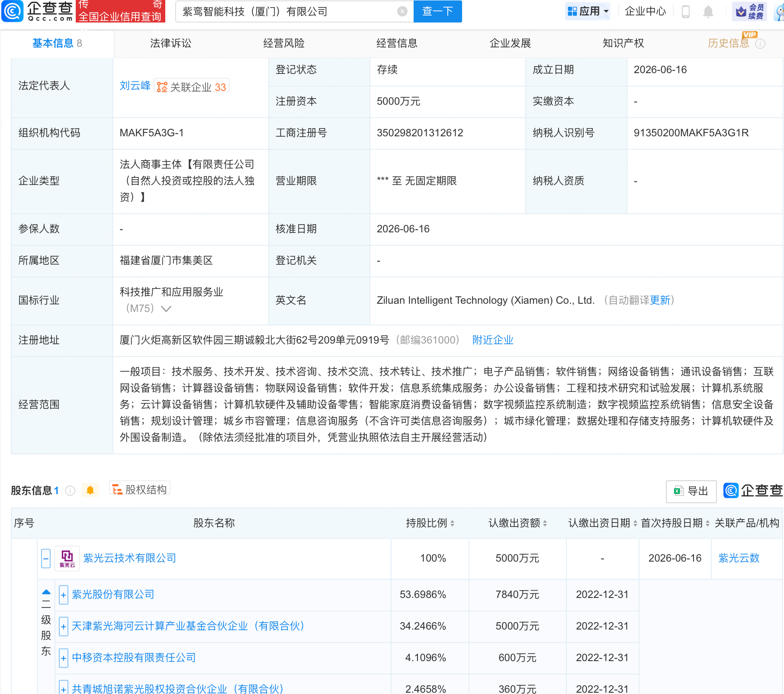Click the orange bell alert icon in 股东信息
Viewport: 784px width, 694px height.
[90, 490]
